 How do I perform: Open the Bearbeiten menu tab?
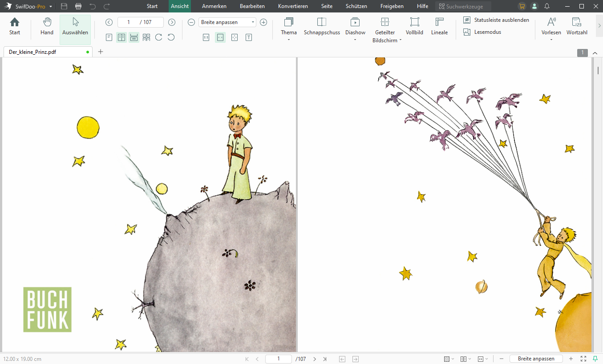point(252,6)
